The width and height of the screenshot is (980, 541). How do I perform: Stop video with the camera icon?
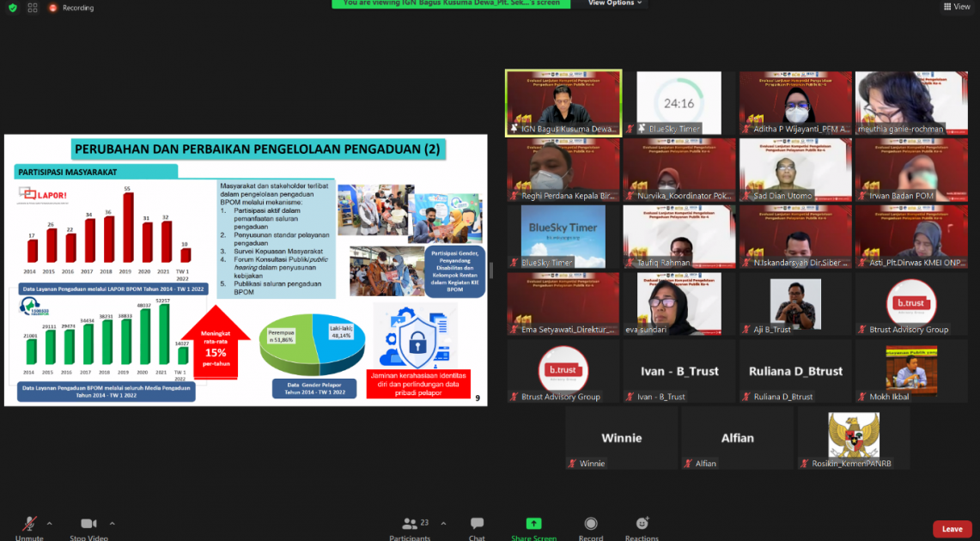(88, 525)
